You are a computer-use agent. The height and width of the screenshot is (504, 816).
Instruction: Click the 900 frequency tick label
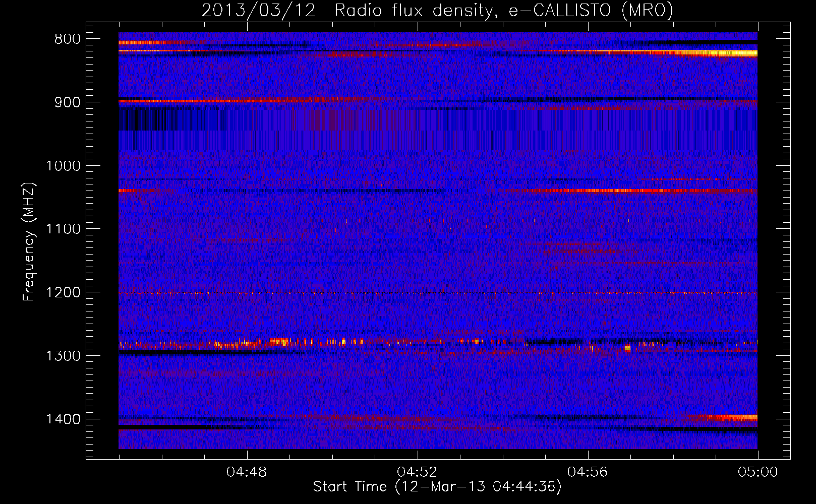[x=68, y=102]
